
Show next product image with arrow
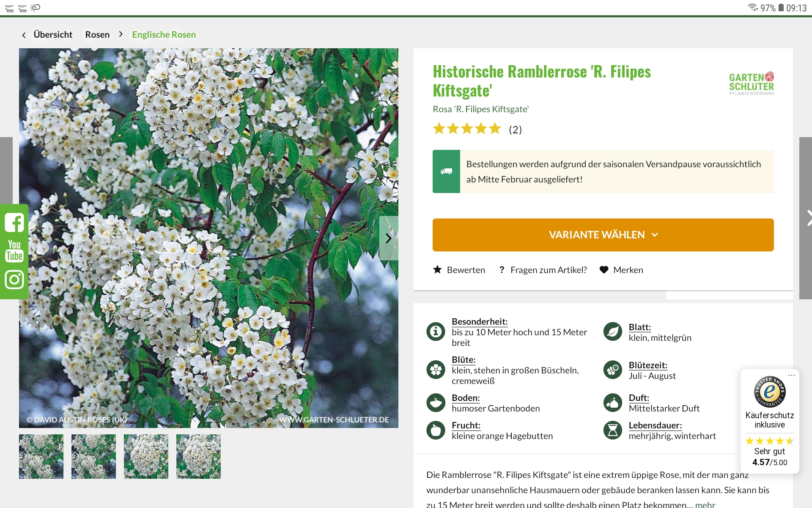(388, 238)
